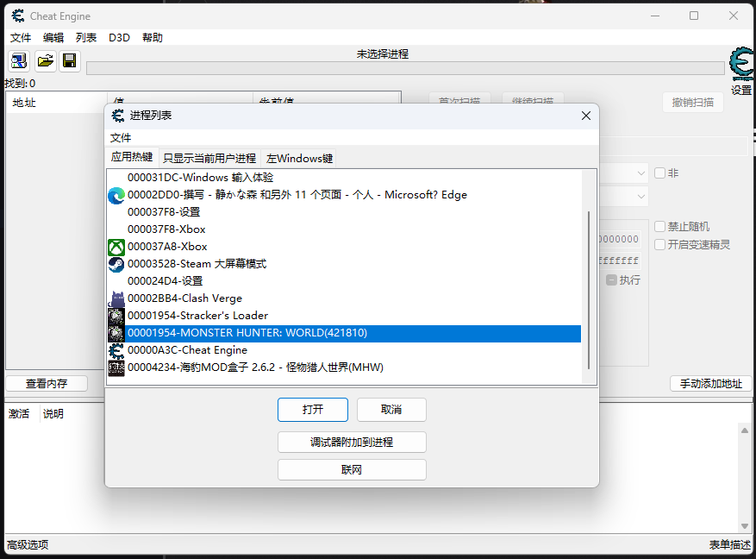Viewport: 756px width, 559px height.
Task: Check the 非 checkbox
Action: point(660,173)
